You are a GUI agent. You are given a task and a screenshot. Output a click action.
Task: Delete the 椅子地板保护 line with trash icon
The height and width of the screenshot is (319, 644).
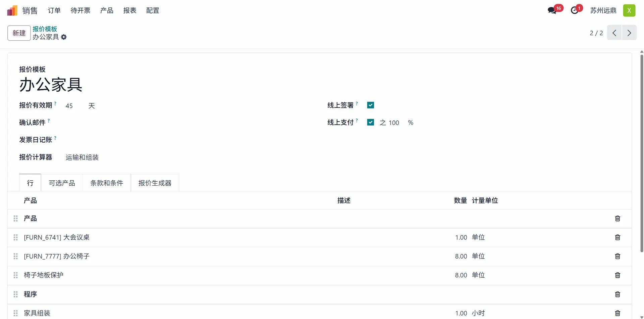(618, 275)
